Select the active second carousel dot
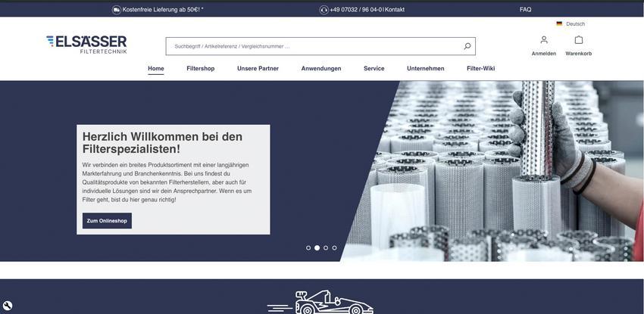The width and height of the screenshot is (644, 314). 317,247
